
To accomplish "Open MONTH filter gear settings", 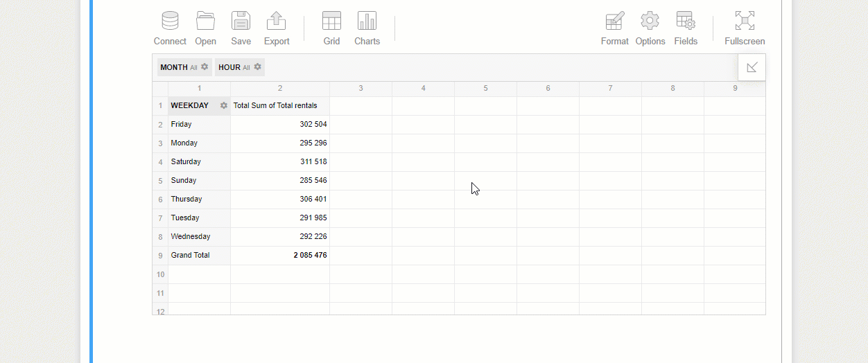I will [205, 67].
